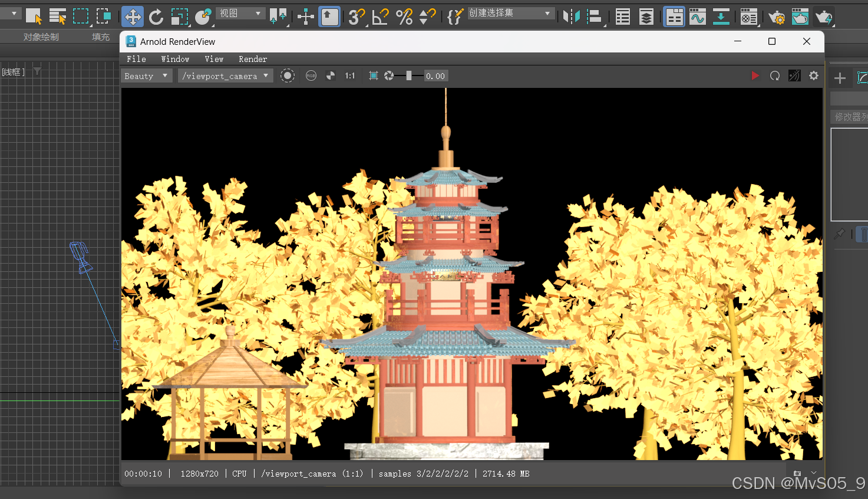Viewport: 868px width, 499px height.
Task: Open the 视图 reference coordinate dropdown
Action: pyautogui.click(x=240, y=13)
